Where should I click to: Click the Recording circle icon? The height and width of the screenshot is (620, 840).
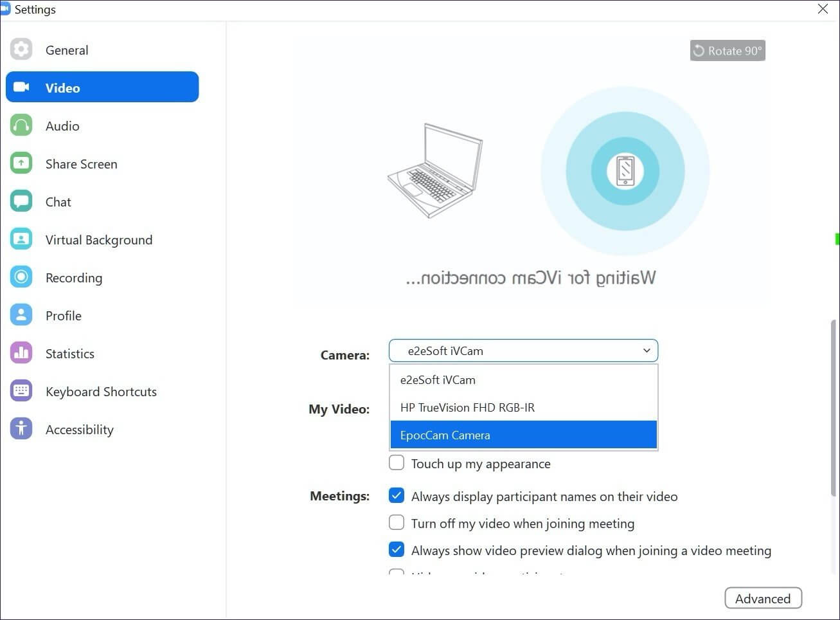21,277
